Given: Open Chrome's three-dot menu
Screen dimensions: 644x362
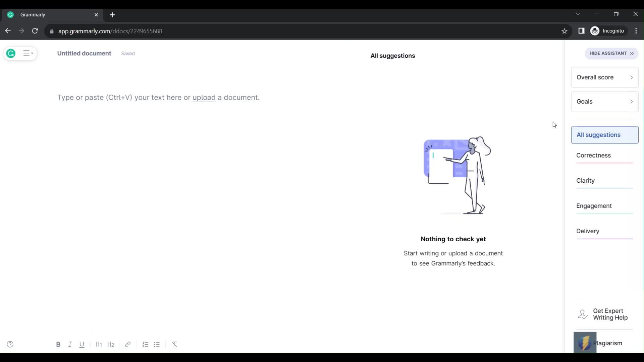Looking at the screenshot, I should 636,31.
